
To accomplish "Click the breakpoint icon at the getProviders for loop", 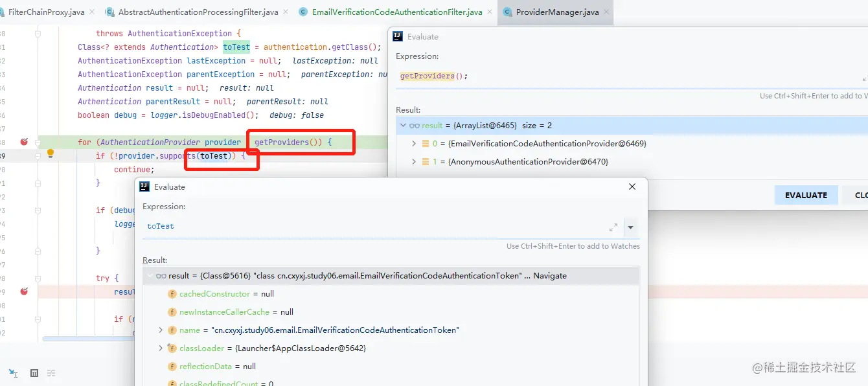I will (x=25, y=141).
